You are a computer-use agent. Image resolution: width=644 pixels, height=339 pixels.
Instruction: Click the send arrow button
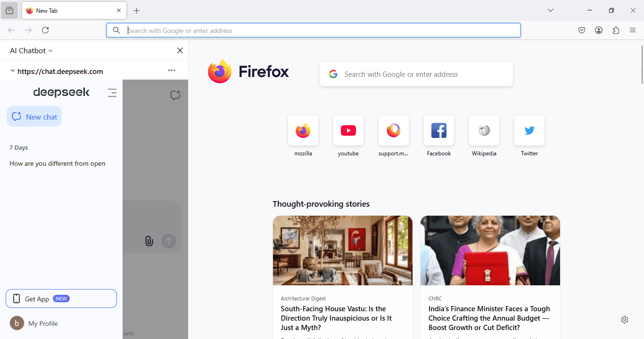pyautogui.click(x=169, y=241)
